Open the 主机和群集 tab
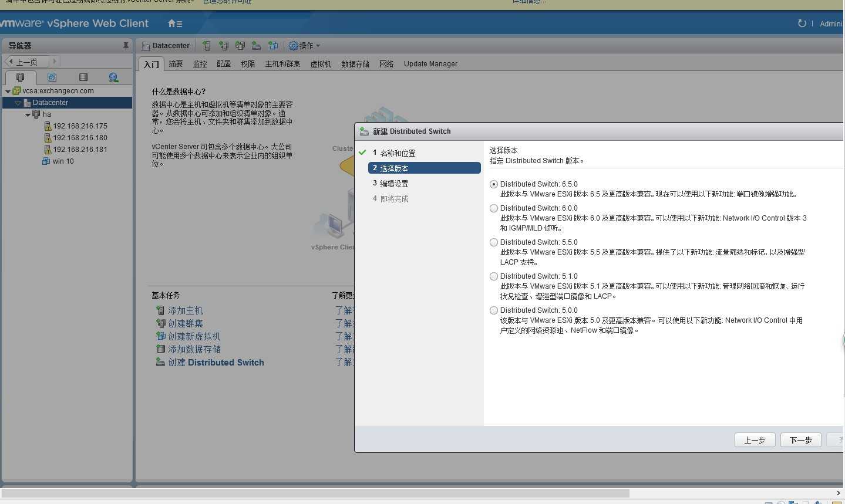Viewport: 845px width, 504px height. pyautogui.click(x=282, y=64)
